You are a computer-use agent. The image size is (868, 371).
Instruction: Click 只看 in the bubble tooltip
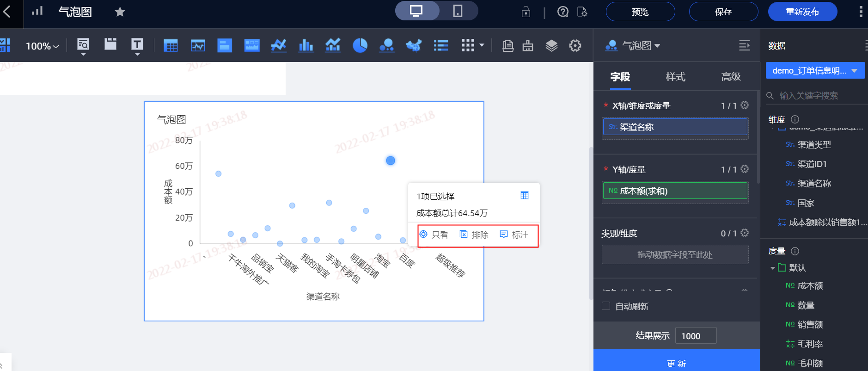click(x=434, y=235)
